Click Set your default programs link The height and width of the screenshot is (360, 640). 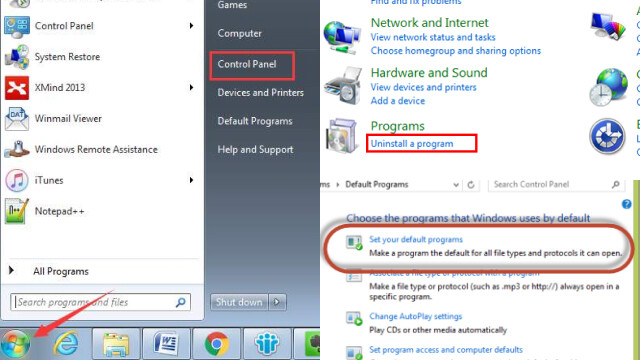(416, 239)
